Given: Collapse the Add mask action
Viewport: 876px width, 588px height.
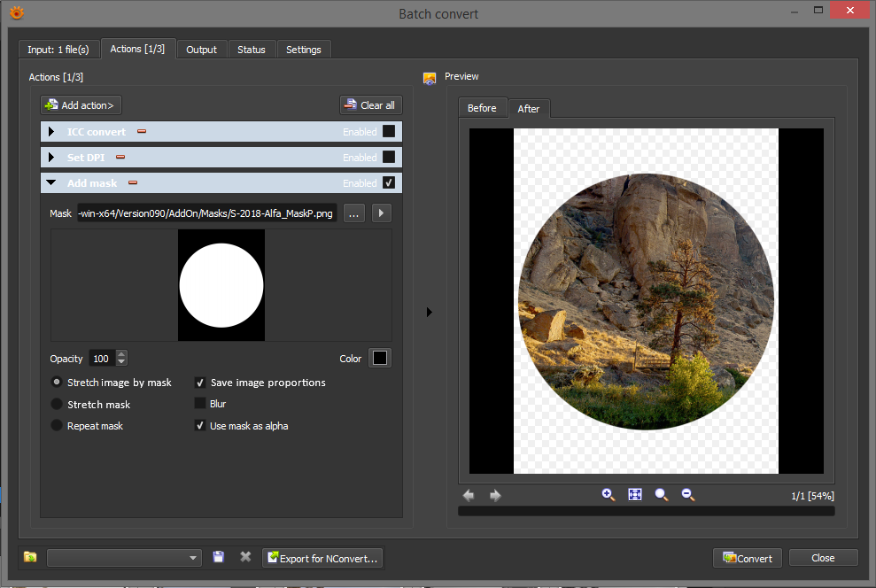Looking at the screenshot, I should [51, 183].
